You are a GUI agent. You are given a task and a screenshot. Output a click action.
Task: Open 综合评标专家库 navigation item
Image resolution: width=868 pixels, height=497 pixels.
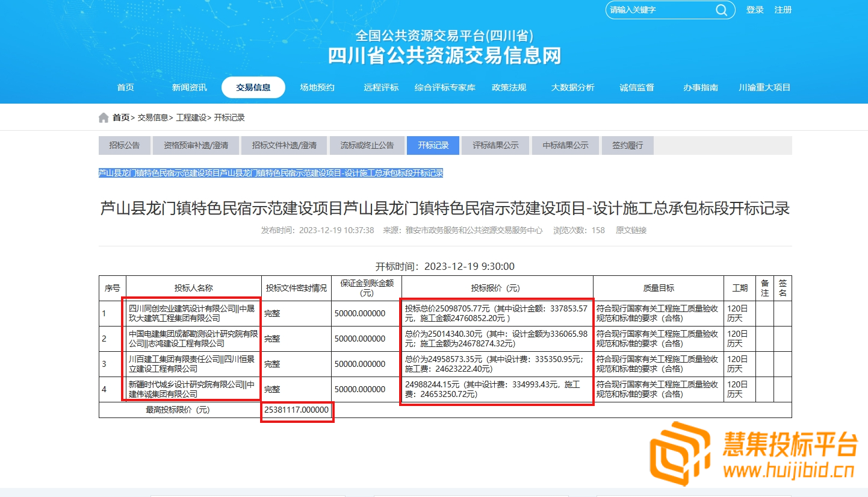pos(445,87)
